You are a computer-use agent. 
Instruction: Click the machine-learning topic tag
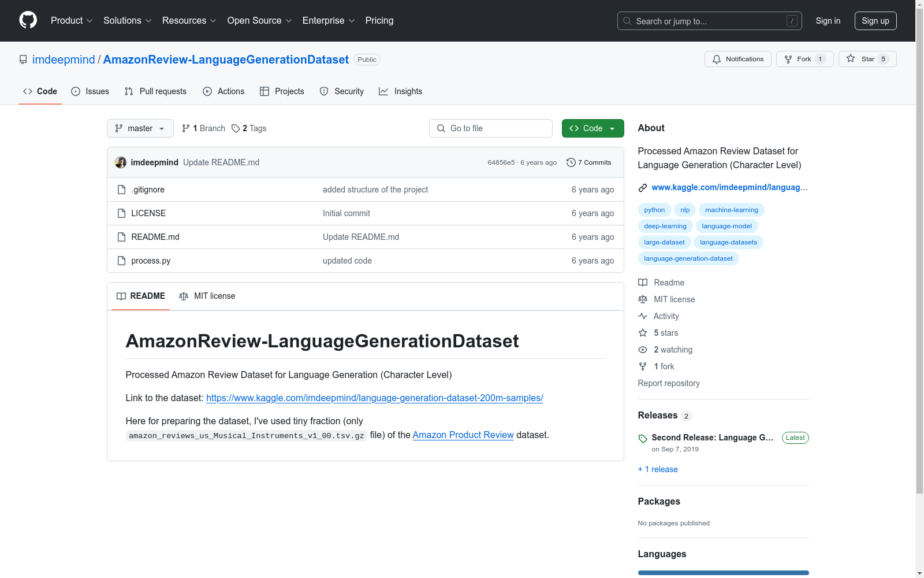point(732,210)
